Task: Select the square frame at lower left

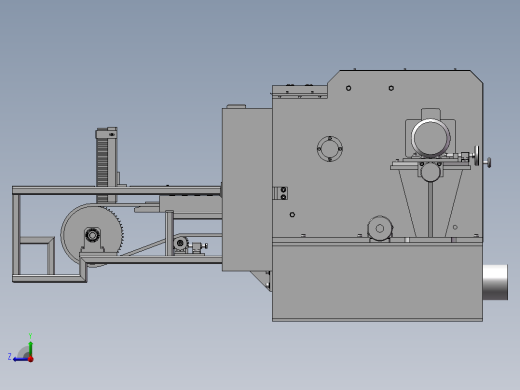Action: click(x=37, y=256)
